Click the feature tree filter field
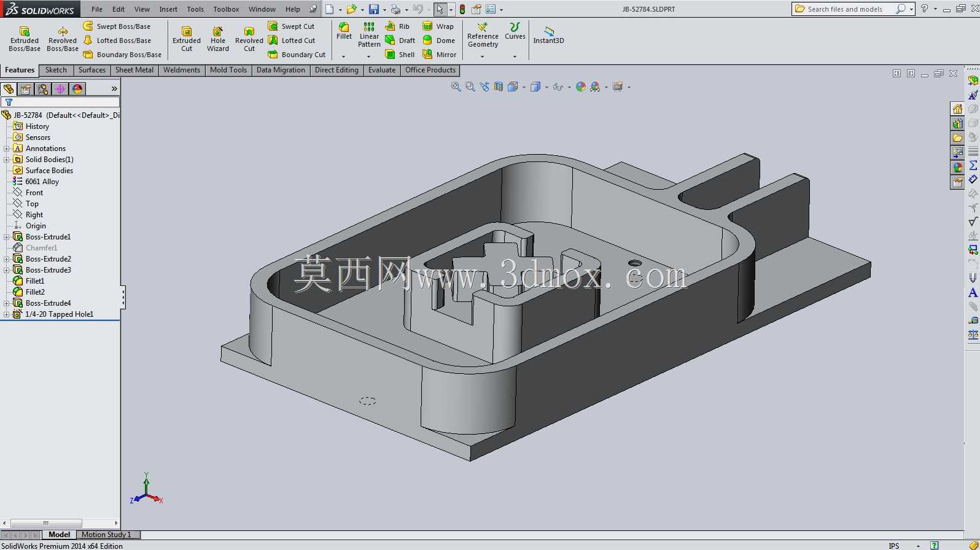980x550 pixels. [x=60, y=103]
